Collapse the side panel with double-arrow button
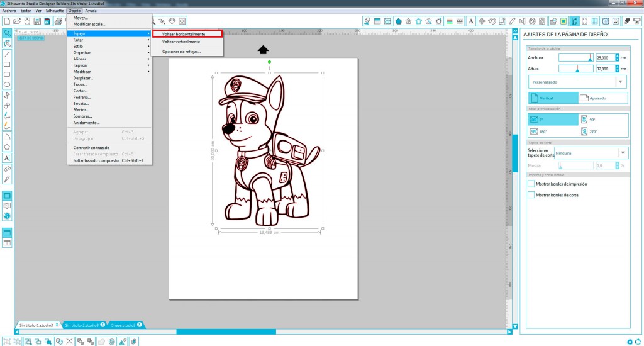Screen dimensions: 644x346 tap(515, 31)
